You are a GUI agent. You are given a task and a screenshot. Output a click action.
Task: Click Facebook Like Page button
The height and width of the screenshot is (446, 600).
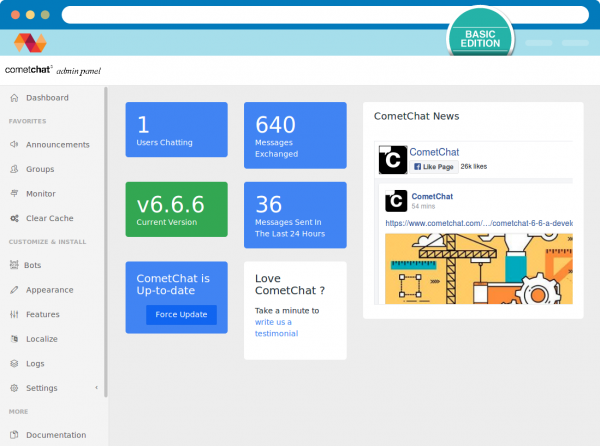pyautogui.click(x=434, y=166)
